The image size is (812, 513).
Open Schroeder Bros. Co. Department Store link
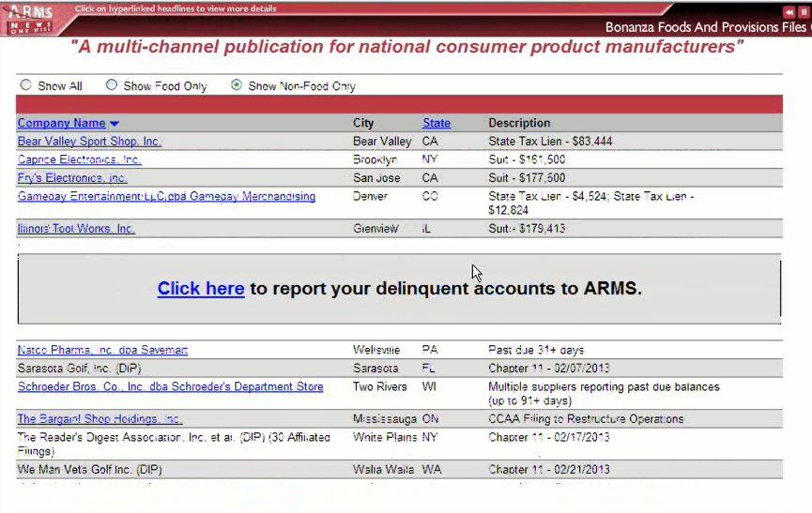(170, 386)
